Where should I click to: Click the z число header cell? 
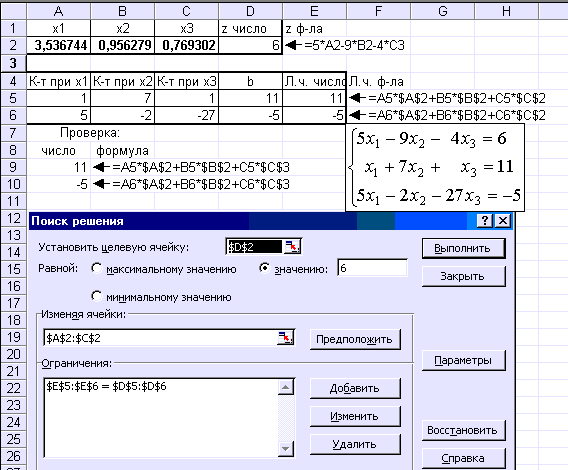point(250,28)
